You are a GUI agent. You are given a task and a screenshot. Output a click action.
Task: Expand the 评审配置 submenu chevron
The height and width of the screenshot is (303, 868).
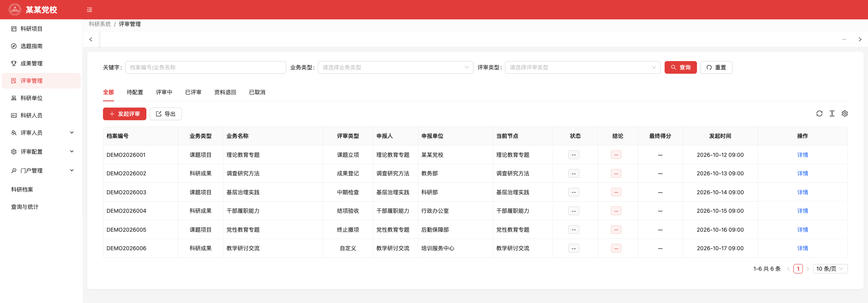[x=72, y=151]
